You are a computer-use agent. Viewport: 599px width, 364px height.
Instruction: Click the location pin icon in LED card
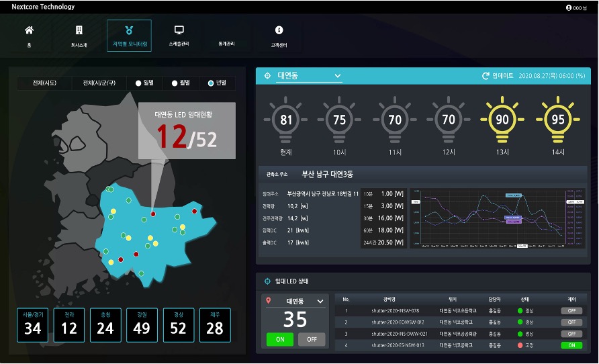click(268, 301)
